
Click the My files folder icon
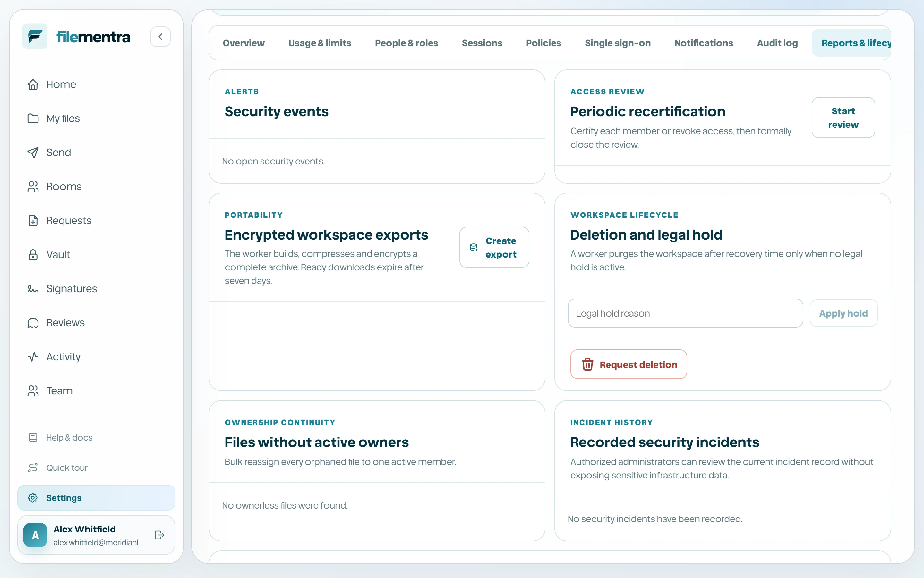(x=33, y=118)
